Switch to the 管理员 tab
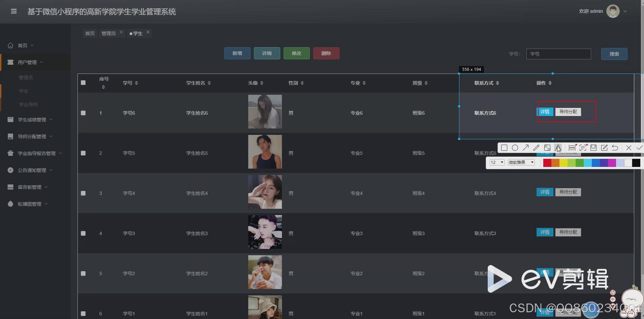644x319 pixels. point(108,33)
